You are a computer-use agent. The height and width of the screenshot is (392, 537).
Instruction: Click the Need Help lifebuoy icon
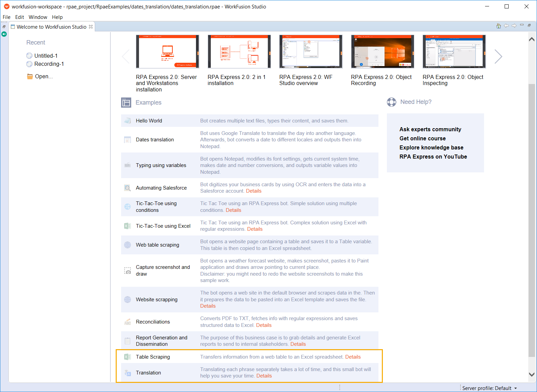pos(392,102)
